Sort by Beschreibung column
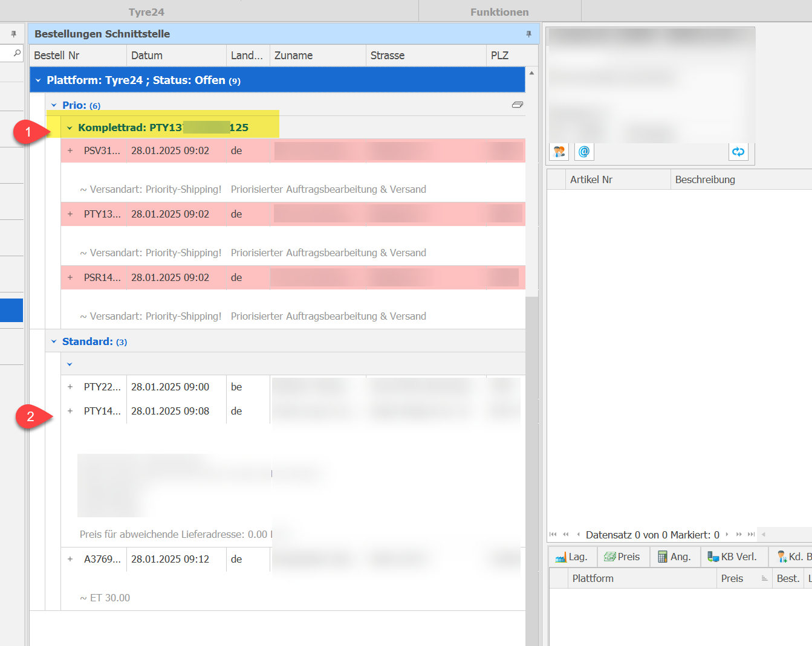 point(741,179)
